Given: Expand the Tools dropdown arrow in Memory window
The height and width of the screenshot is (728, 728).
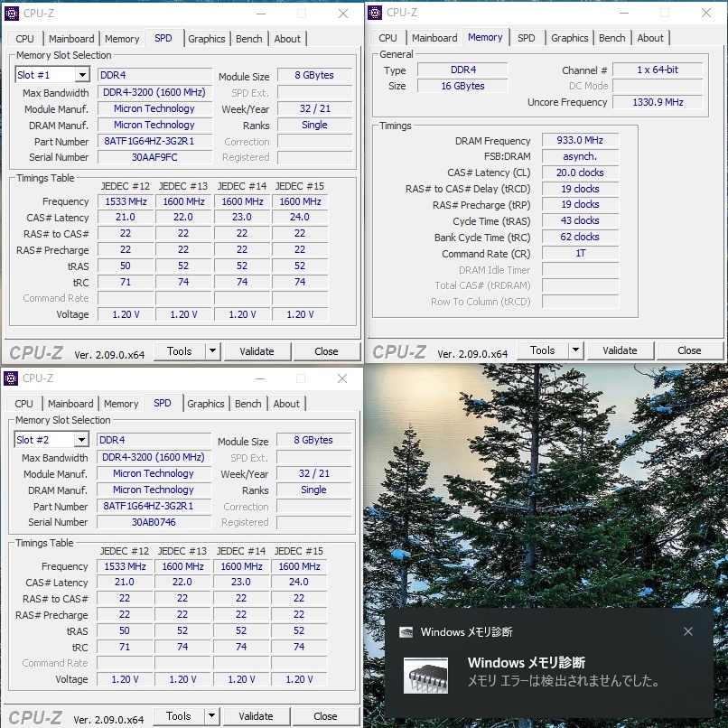Looking at the screenshot, I should coord(576,350).
